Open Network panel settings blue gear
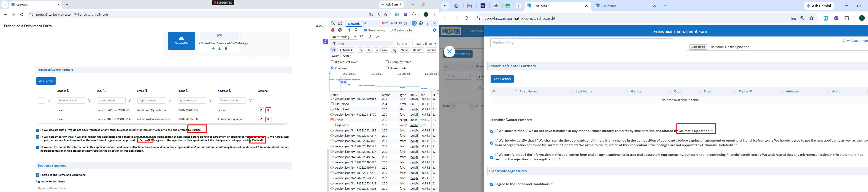868x192 pixels. 435,30
